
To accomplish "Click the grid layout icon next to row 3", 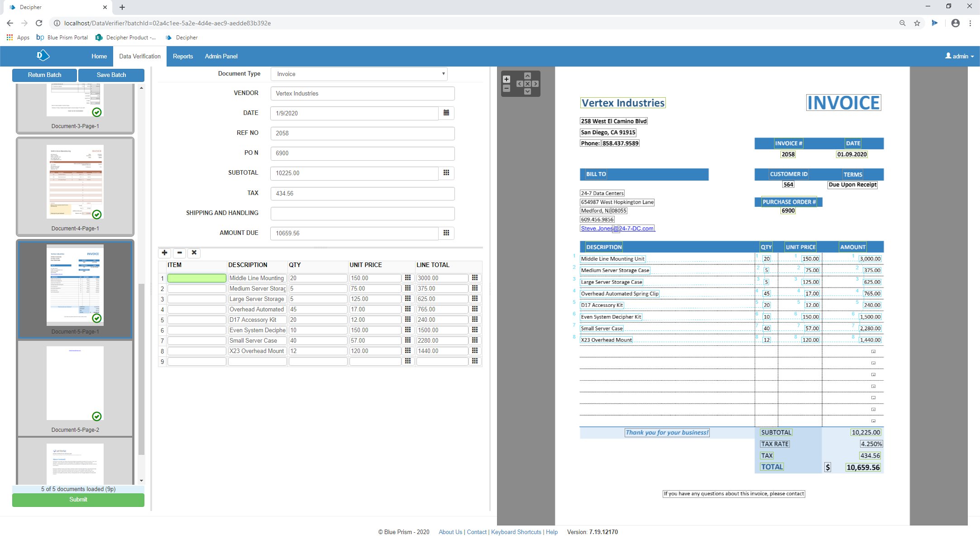I will [x=475, y=298].
